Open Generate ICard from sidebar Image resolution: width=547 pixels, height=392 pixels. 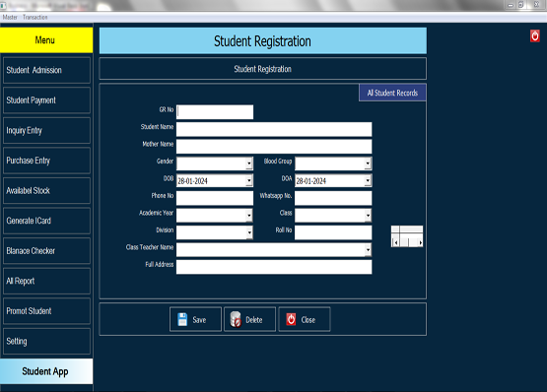46,221
